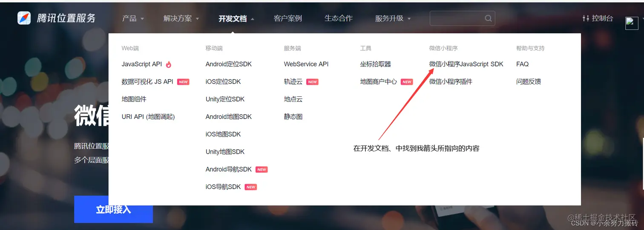The image size is (644, 230).
Task: Click the NEW badge next to Android导航SDK
Action: click(262, 169)
